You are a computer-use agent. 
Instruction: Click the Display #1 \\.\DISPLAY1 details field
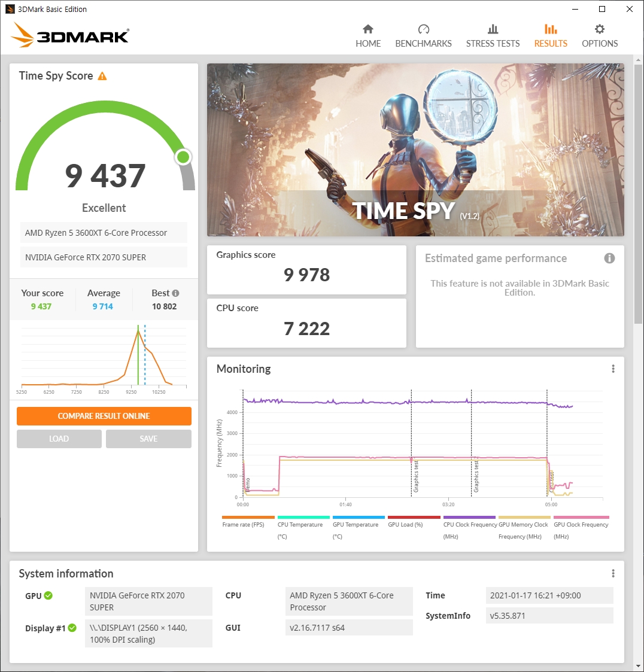coord(148,634)
